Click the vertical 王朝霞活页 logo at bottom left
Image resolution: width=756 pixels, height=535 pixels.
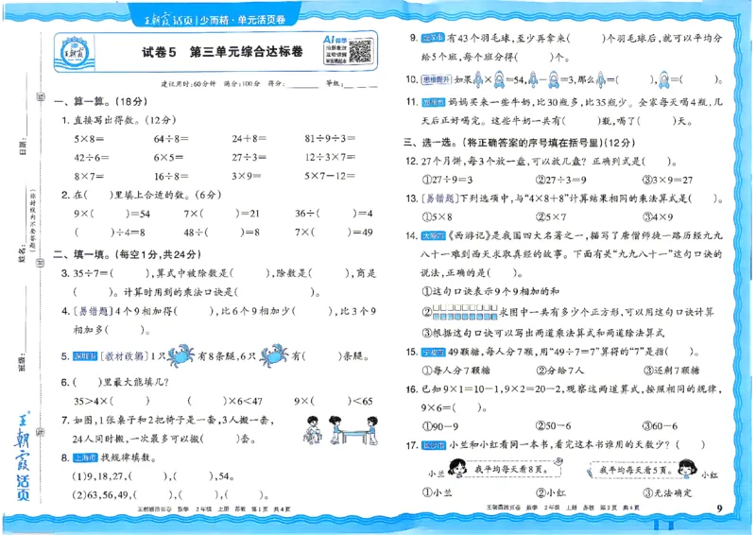point(22,457)
